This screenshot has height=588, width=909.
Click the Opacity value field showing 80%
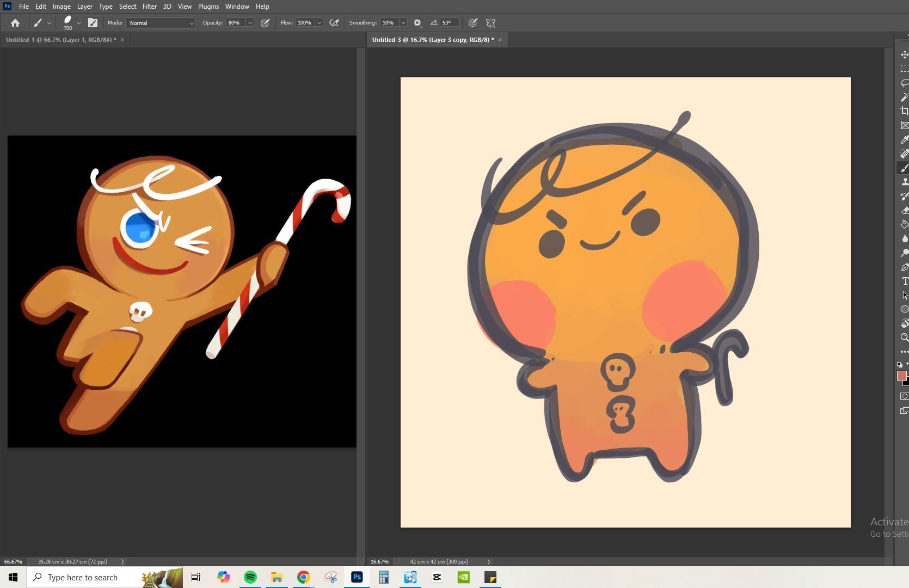tap(236, 23)
